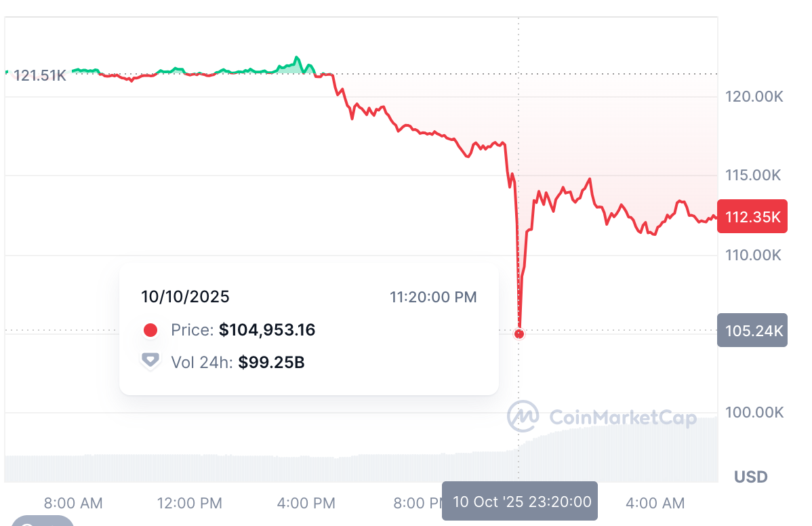Click the Vol 24h shield icon in tooltip
The height and width of the screenshot is (526, 812).
[150, 361]
